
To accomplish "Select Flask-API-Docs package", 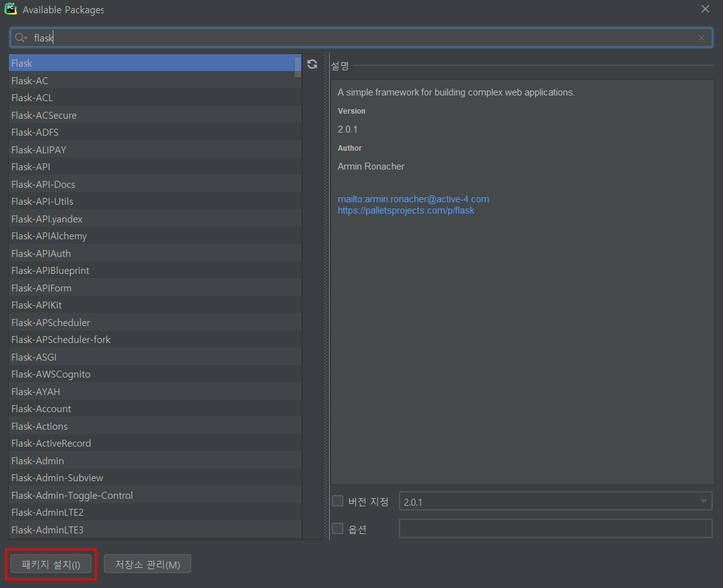I will click(x=155, y=185).
